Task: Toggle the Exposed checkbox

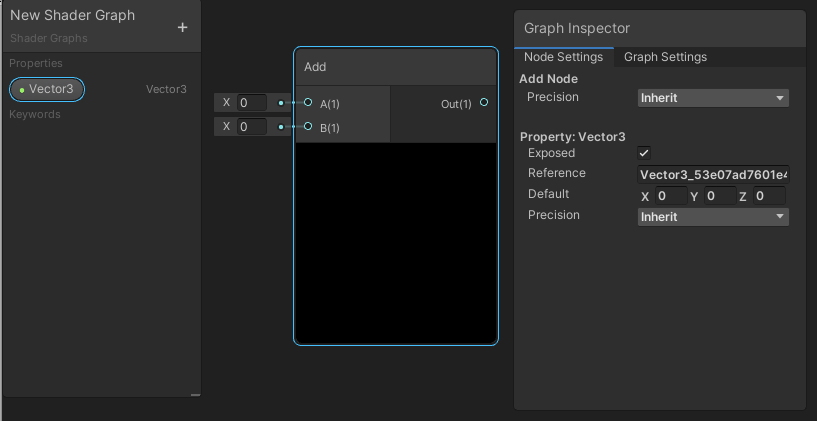Action: tap(644, 153)
